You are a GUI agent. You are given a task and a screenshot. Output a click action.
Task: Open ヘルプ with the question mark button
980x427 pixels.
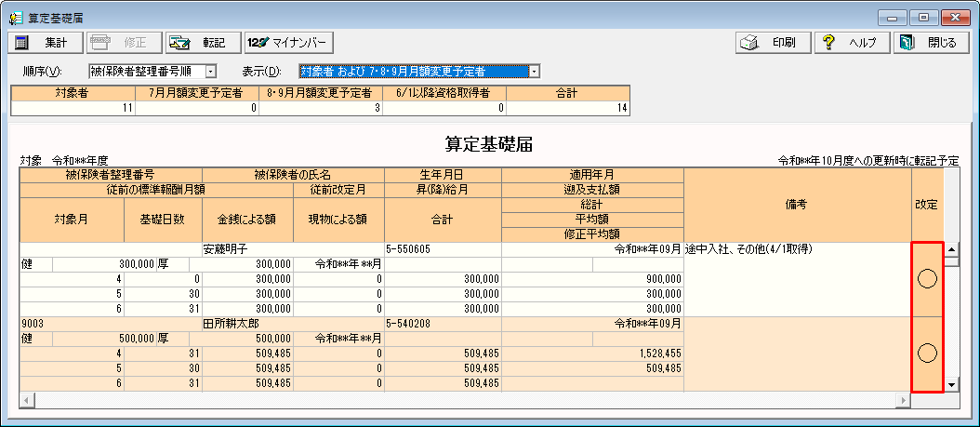tap(851, 43)
